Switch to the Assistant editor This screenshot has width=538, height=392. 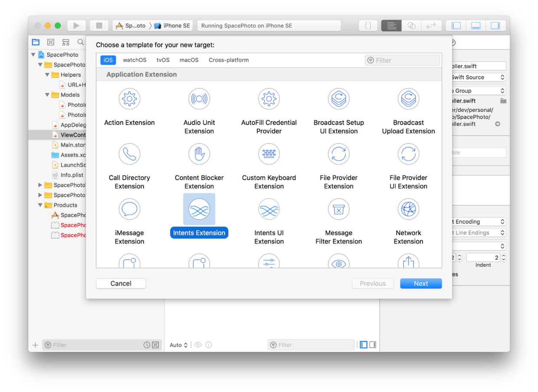tap(411, 26)
